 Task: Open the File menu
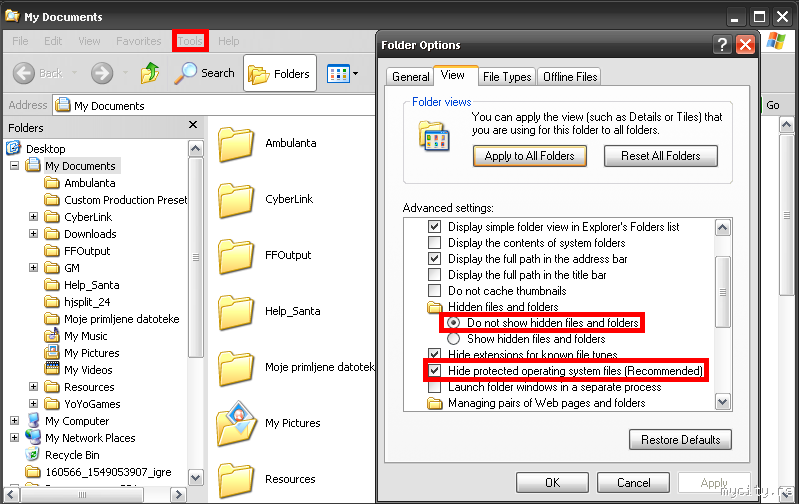pyautogui.click(x=20, y=41)
